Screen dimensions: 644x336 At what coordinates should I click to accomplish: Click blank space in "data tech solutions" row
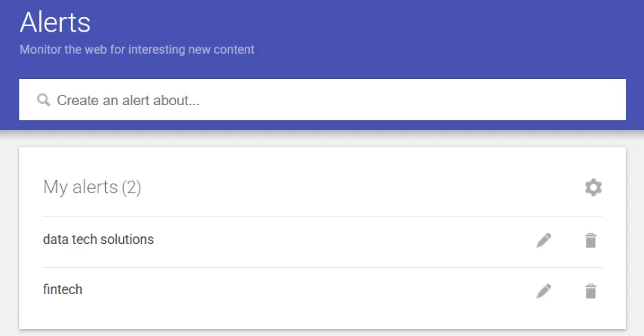click(x=344, y=240)
